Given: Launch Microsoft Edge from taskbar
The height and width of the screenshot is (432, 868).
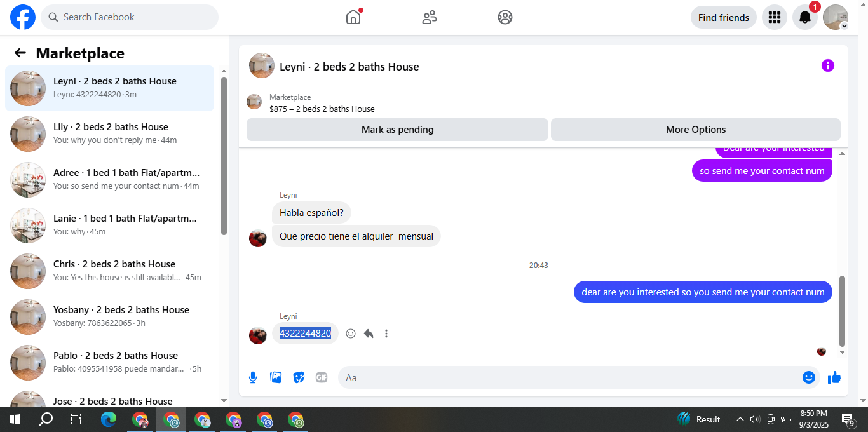Looking at the screenshot, I should click(x=109, y=419).
